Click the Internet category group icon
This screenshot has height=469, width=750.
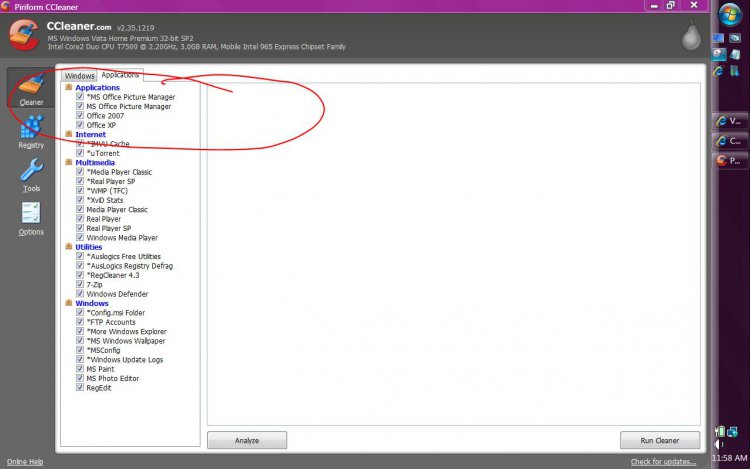68,134
